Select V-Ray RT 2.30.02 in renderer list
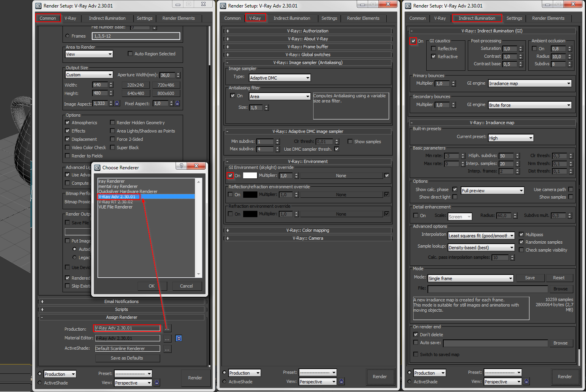The width and height of the screenshot is (586, 392). click(116, 202)
